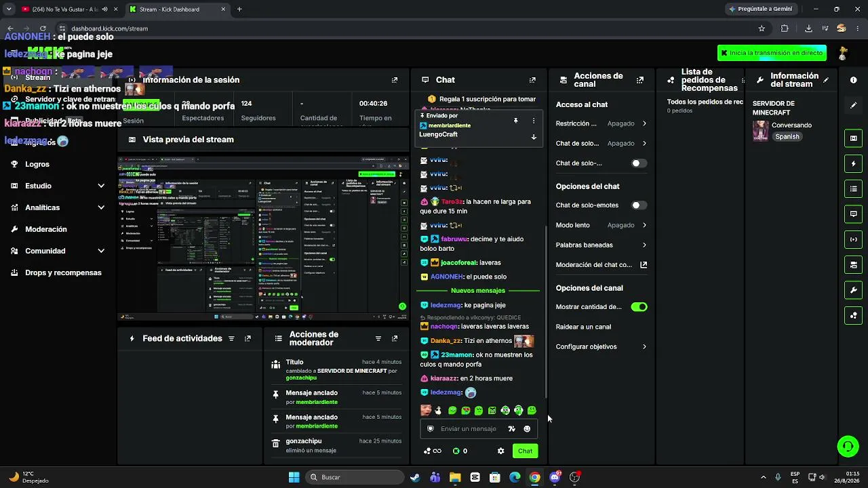Expand the Estudio sidebar section
This screenshot has height=488, width=868.
coord(58,186)
